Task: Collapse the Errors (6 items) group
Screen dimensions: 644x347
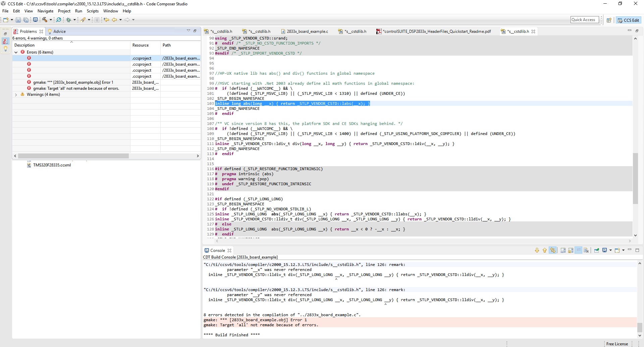Action: point(16,52)
